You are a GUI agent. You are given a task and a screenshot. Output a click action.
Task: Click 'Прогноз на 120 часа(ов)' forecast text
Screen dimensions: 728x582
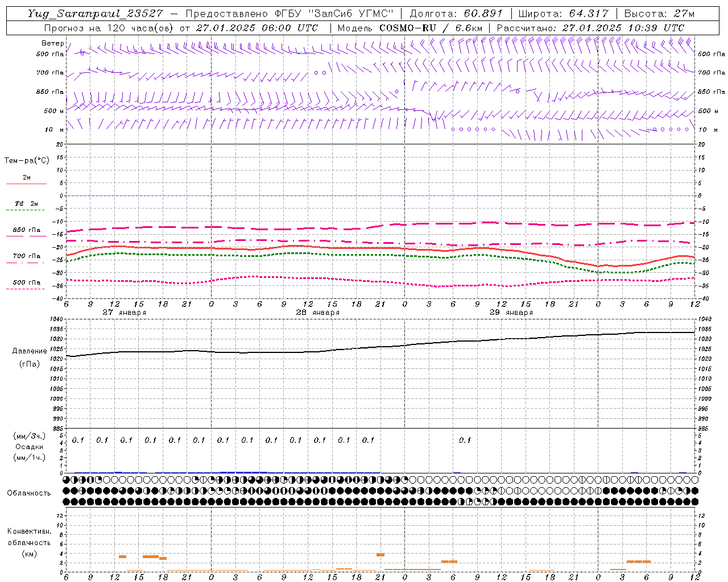pyautogui.click(x=109, y=28)
